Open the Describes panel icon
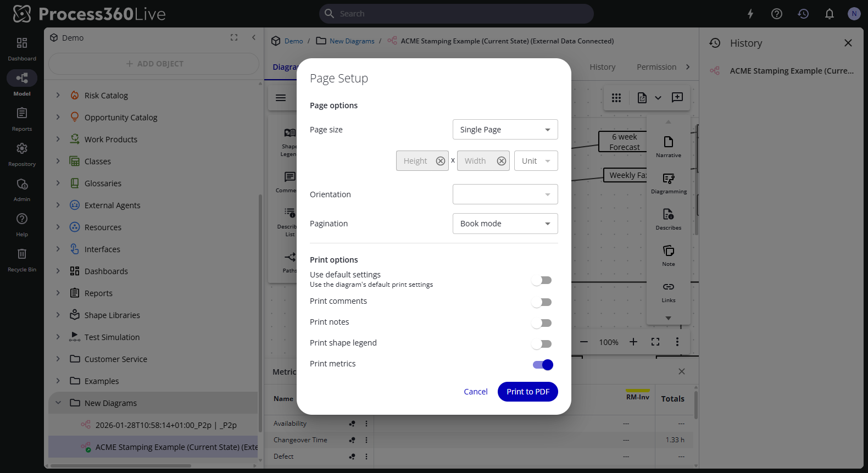Screen dimensions: 868x473 (669, 219)
